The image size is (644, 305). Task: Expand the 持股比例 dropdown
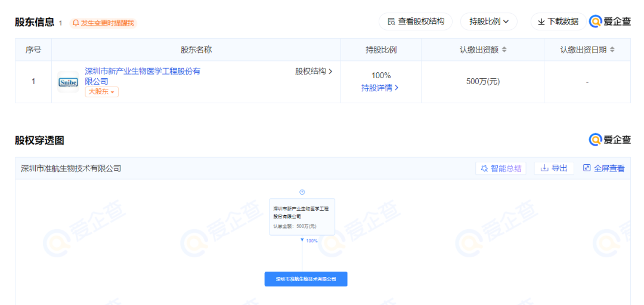click(x=489, y=21)
